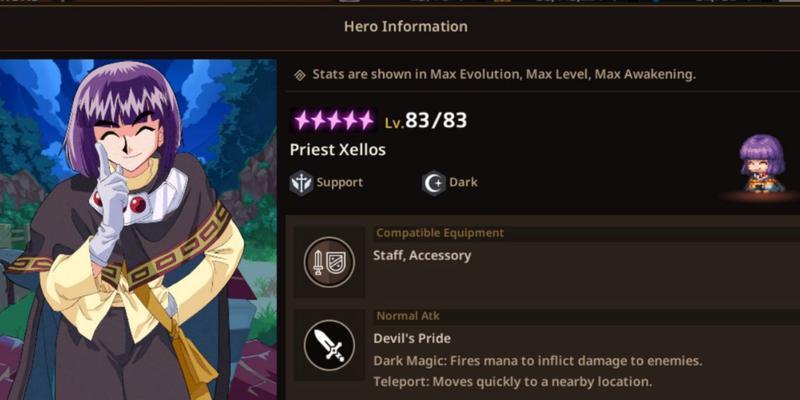Click the Support class label
The height and width of the screenshot is (400, 800).
(x=340, y=183)
